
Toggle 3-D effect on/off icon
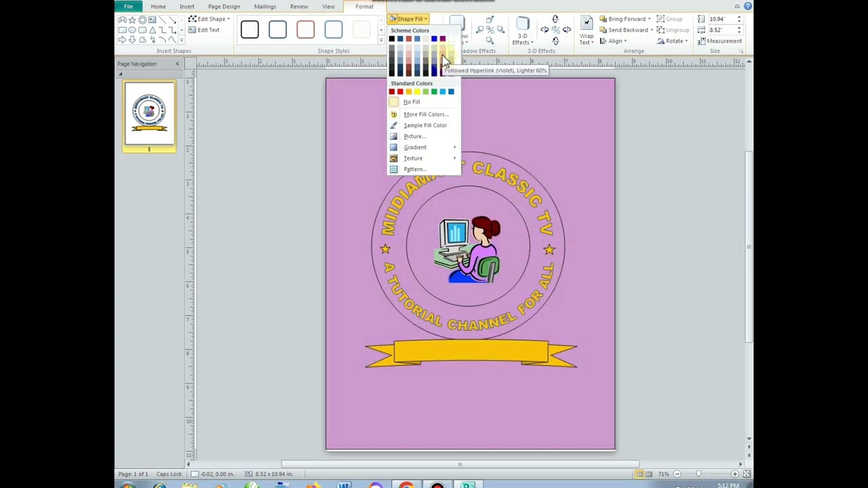click(x=555, y=30)
